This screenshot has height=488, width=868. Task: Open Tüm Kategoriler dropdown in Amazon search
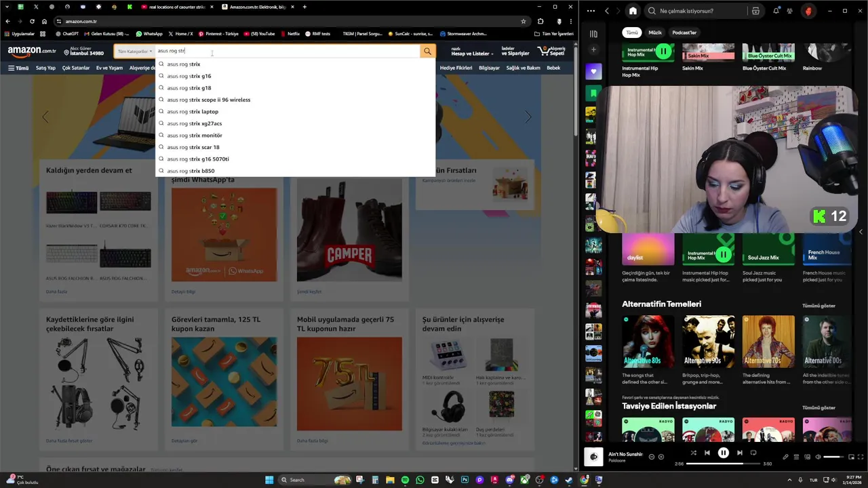tap(134, 51)
